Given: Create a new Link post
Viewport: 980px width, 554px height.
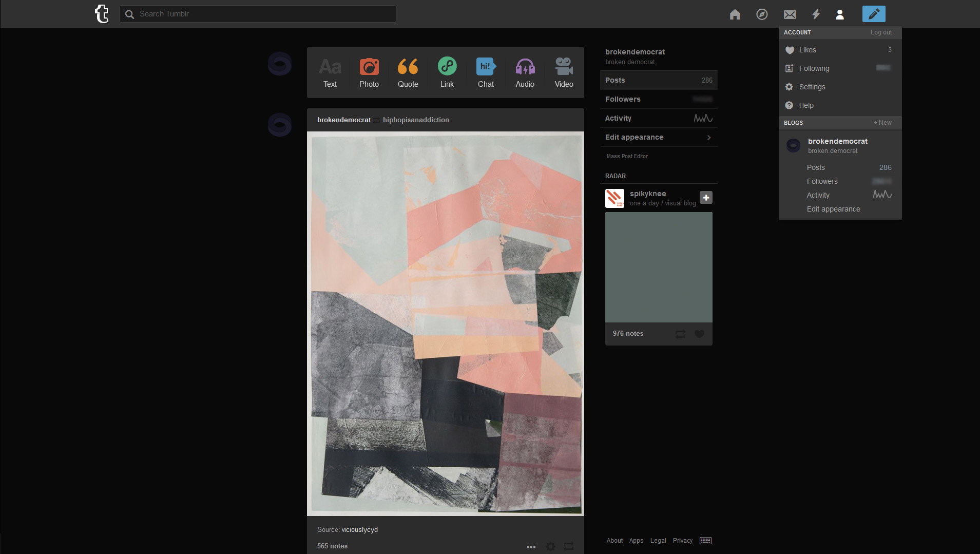Looking at the screenshot, I should (x=447, y=72).
